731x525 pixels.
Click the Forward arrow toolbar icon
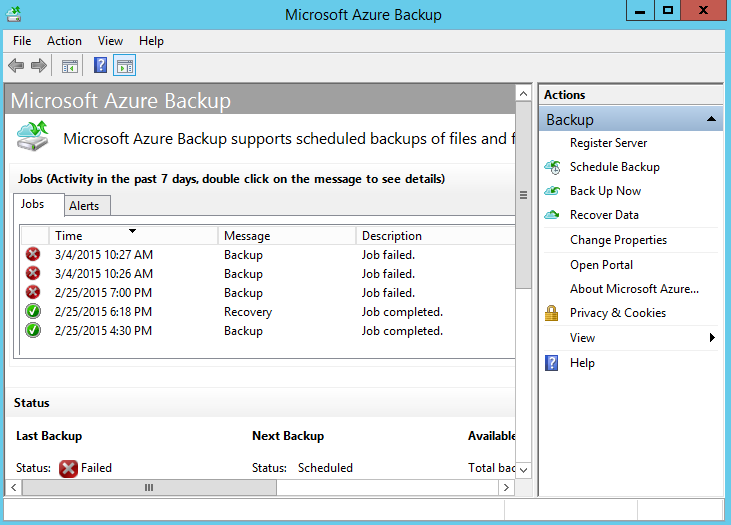(39, 66)
